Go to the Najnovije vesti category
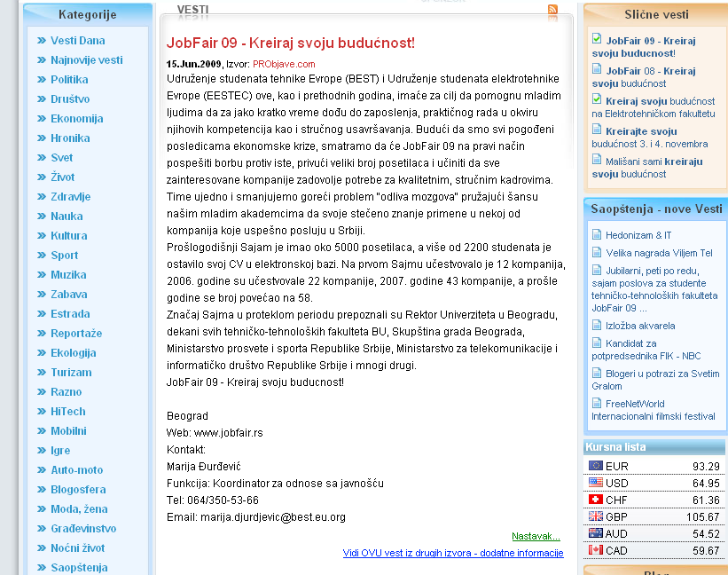728x575 pixels. point(86,60)
